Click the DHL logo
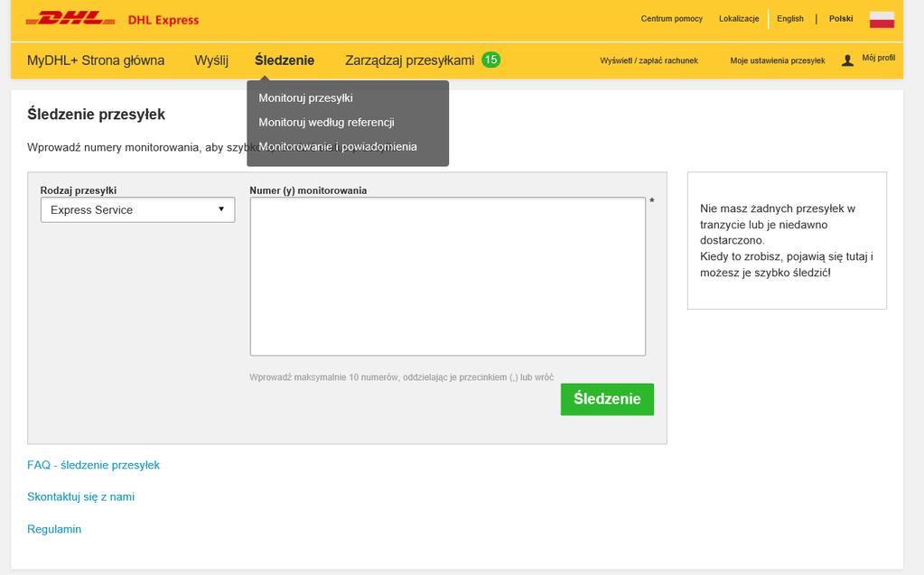Viewport: 924px width, 575px height. (x=70, y=19)
